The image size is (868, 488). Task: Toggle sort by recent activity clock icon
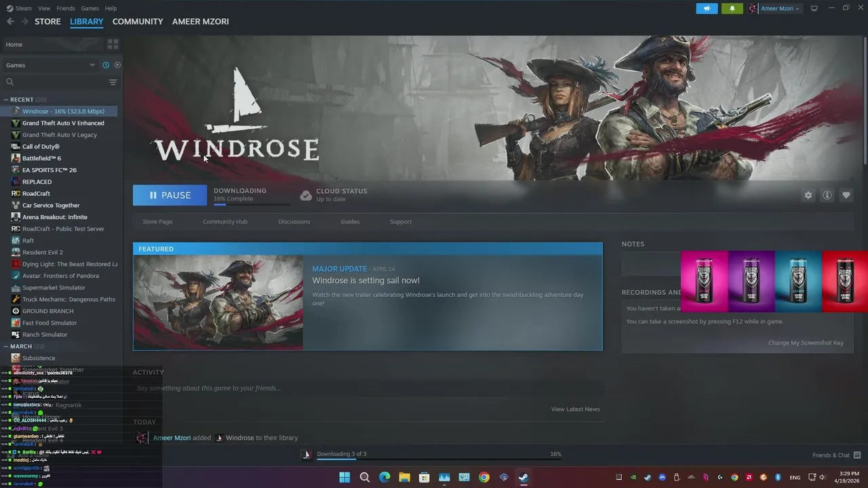(106, 65)
